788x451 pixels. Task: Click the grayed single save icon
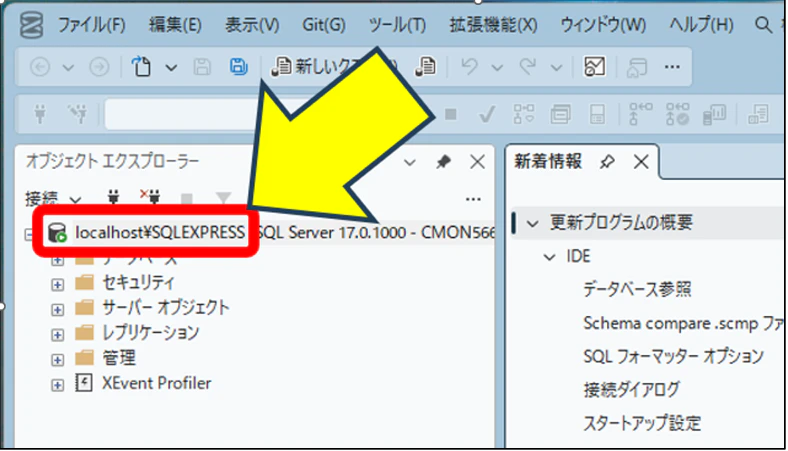coord(202,67)
